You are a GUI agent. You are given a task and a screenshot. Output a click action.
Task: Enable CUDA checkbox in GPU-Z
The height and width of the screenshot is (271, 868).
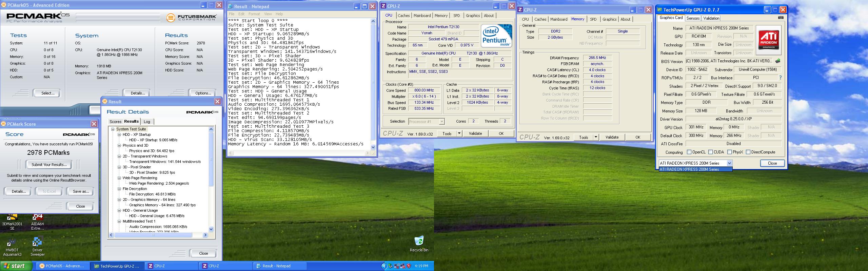[x=710, y=152]
